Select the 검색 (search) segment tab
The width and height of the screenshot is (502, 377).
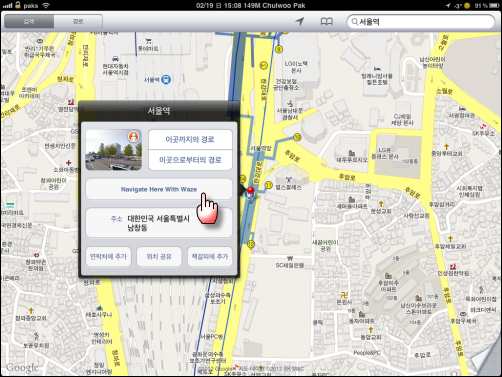tap(29, 22)
